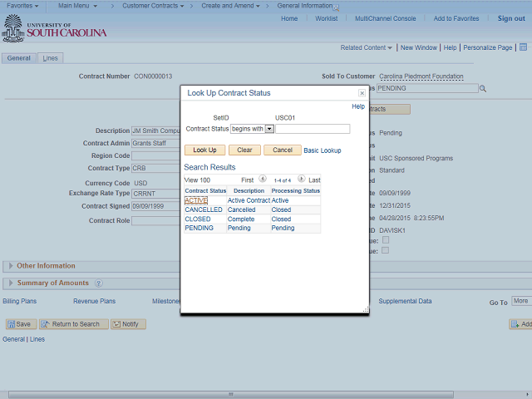Screen dimensions: 532x399
Task: Open the page layout icon beside Personalize Page
Action: [x=523, y=47]
